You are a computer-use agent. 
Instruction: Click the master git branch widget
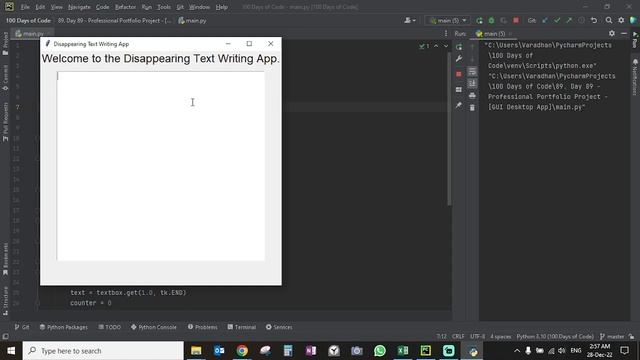coord(612,336)
